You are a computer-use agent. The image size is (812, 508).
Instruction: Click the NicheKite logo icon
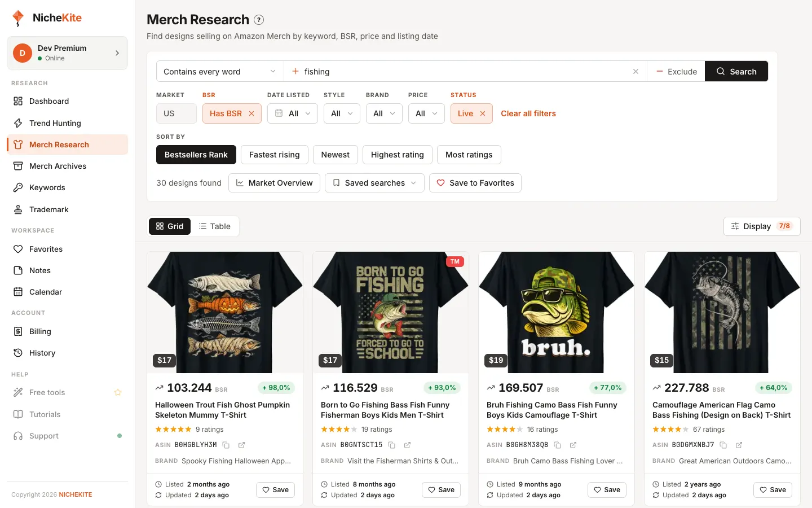coord(18,18)
